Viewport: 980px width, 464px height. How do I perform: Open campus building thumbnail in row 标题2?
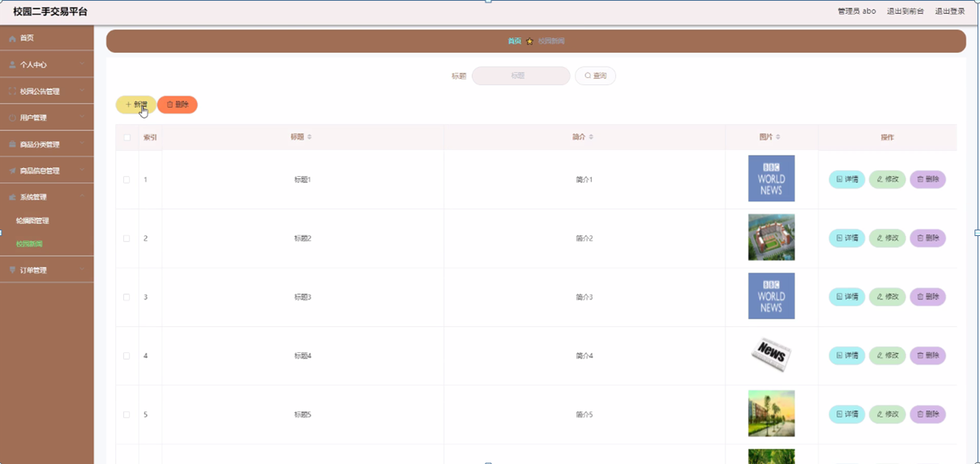click(772, 237)
